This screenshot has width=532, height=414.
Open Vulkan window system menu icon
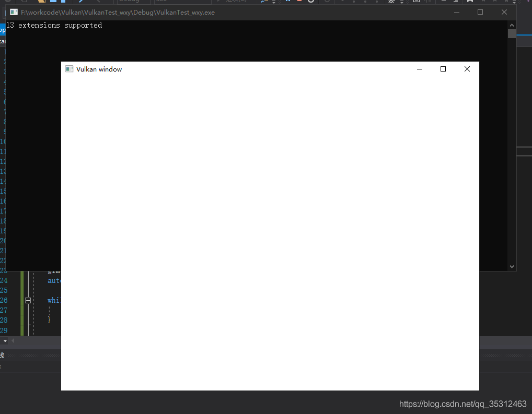pos(69,69)
